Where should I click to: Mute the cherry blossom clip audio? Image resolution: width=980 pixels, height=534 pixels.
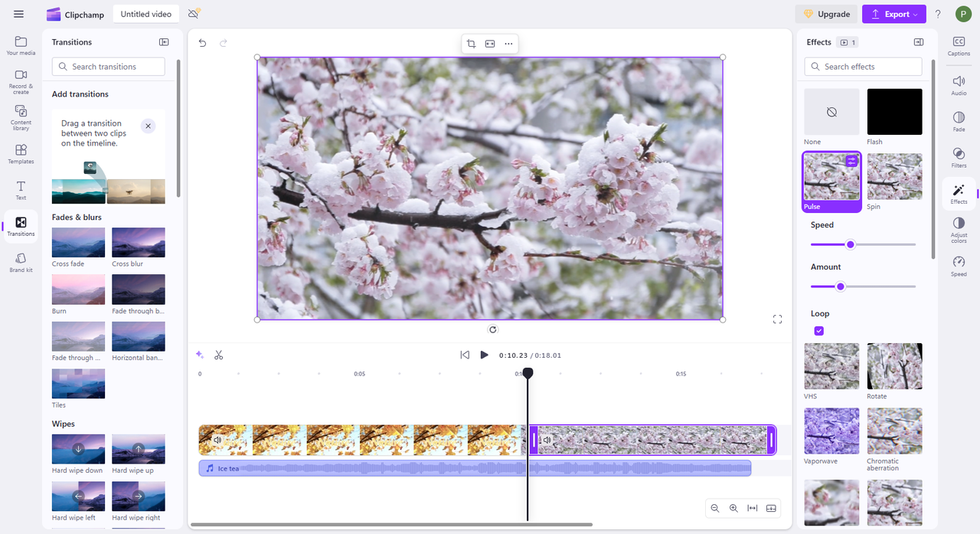pos(547,441)
